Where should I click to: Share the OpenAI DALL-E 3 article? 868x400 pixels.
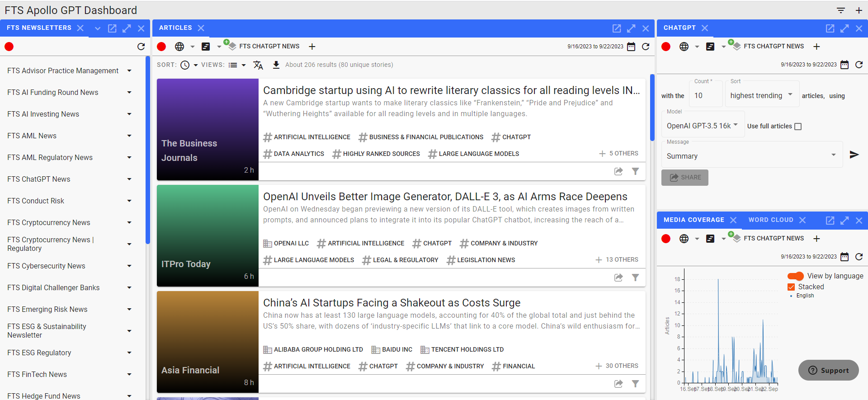(x=618, y=278)
